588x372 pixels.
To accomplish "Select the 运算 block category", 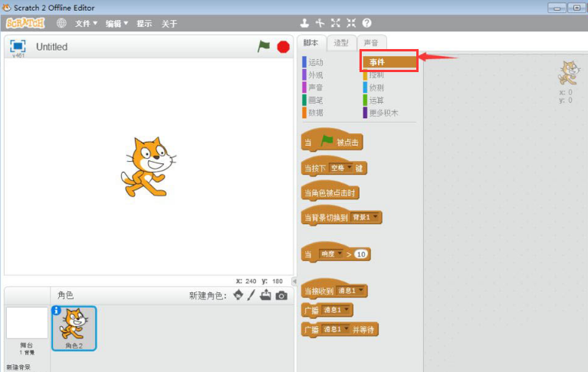I will pyautogui.click(x=373, y=100).
